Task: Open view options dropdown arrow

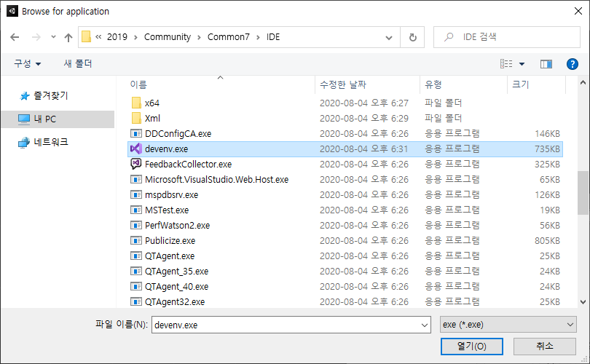Action: [x=522, y=64]
